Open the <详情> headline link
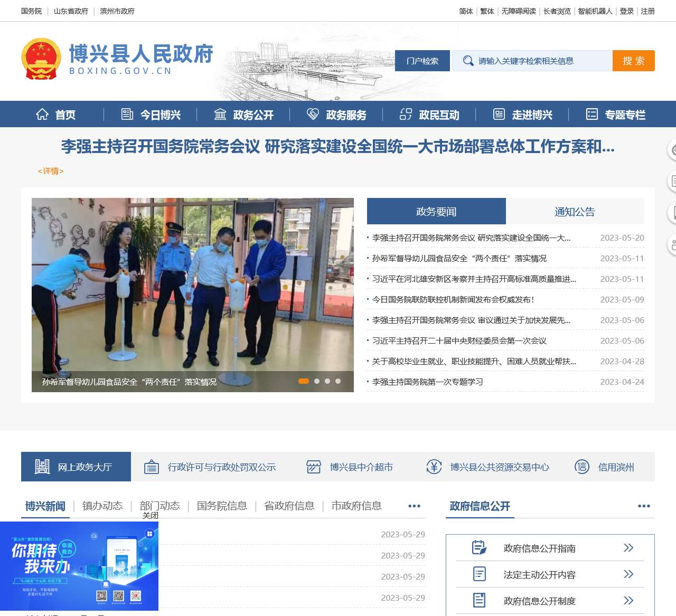This screenshot has width=676, height=616. (51, 171)
